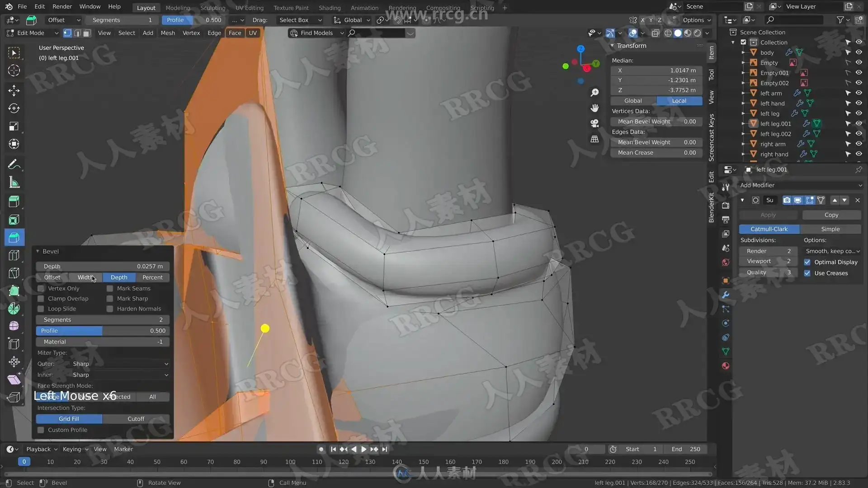The image size is (868, 488).
Task: Activate the Annotate pencil tool
Action: click(x=14, y=164)
